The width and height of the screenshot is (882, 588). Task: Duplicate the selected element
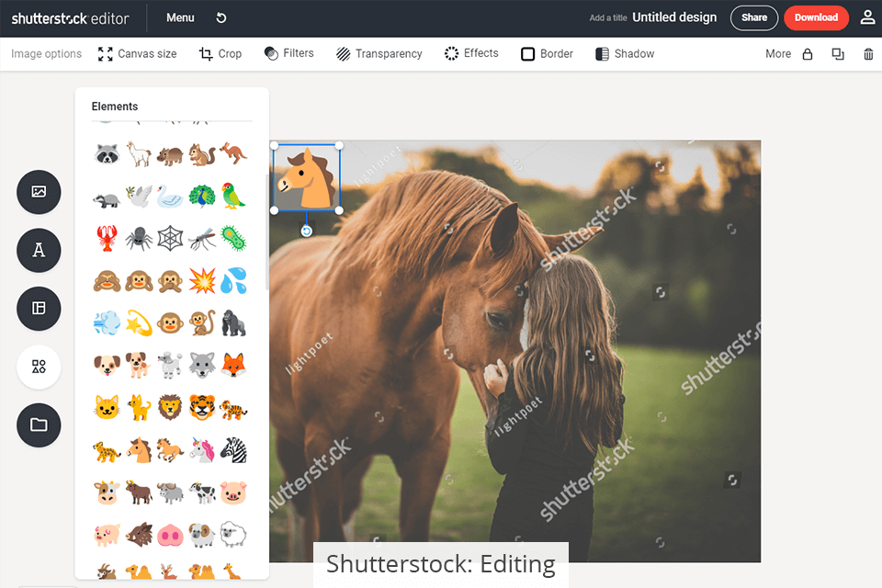pos(838,54)
